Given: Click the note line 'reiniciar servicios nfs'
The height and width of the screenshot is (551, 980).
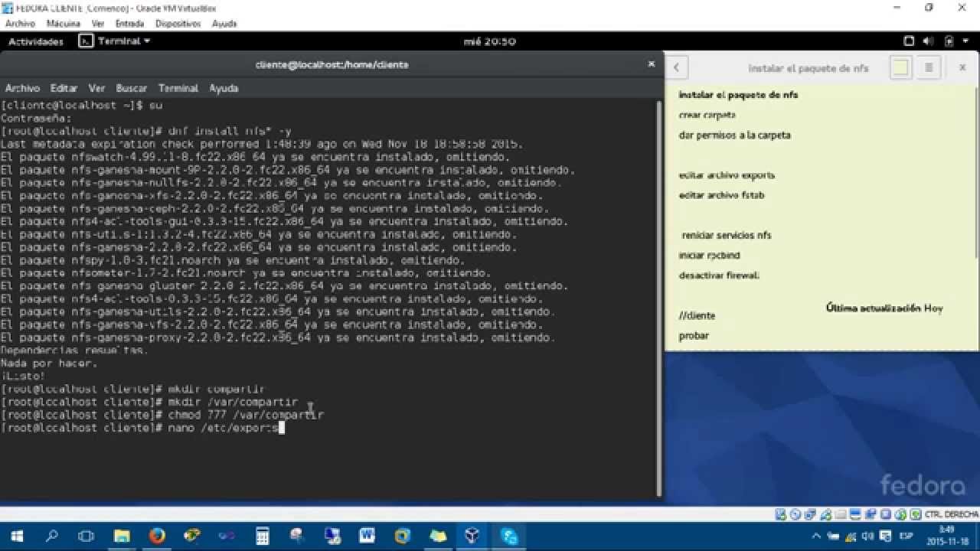Looking at the screenshot, I should coord(727,235).
